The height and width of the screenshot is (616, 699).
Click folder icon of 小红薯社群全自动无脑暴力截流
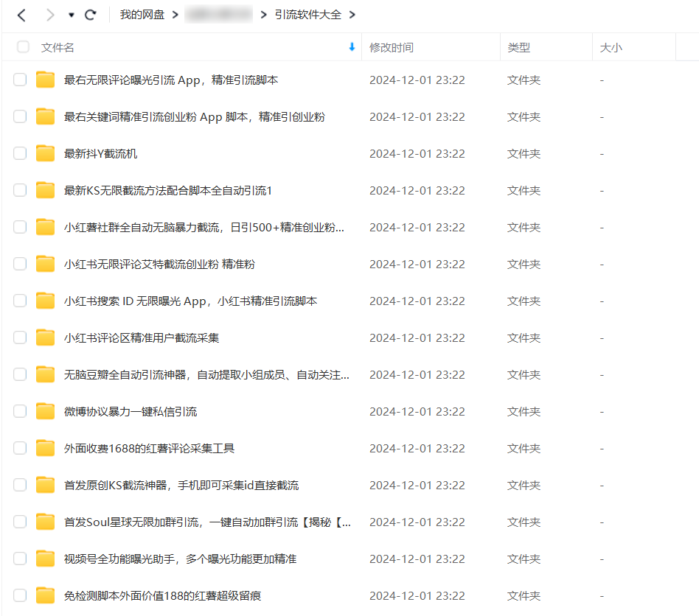tap(45, 227)
